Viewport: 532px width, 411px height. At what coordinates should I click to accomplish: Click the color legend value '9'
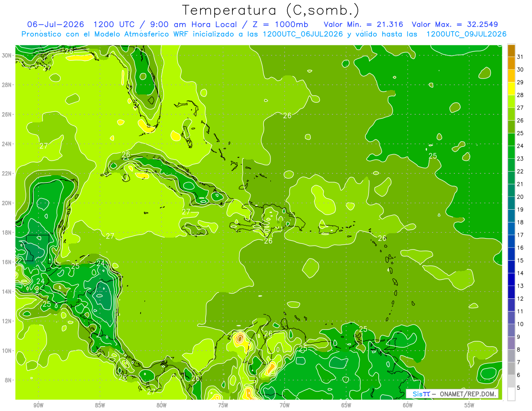pos(519,337)
